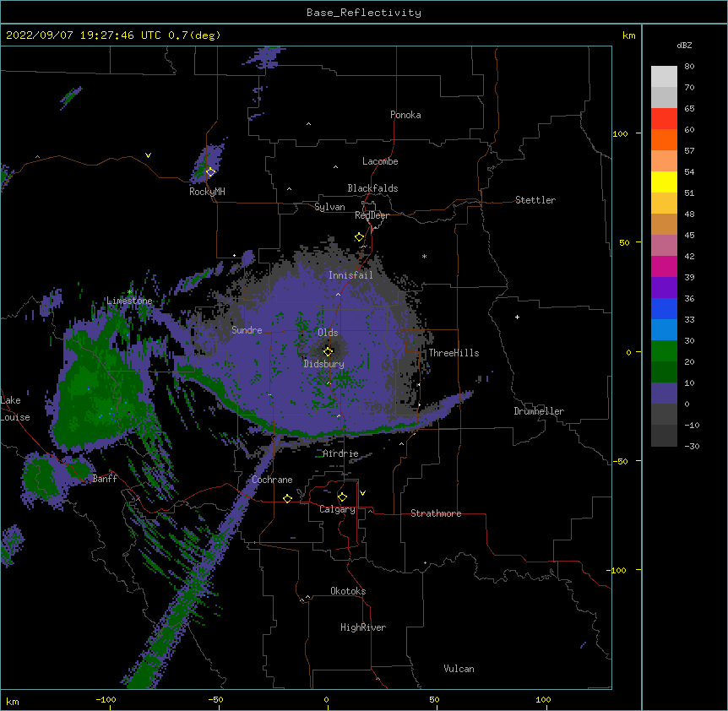Select the Innisfail label
This screenshot has width=728, height=711.
[350, 275]
